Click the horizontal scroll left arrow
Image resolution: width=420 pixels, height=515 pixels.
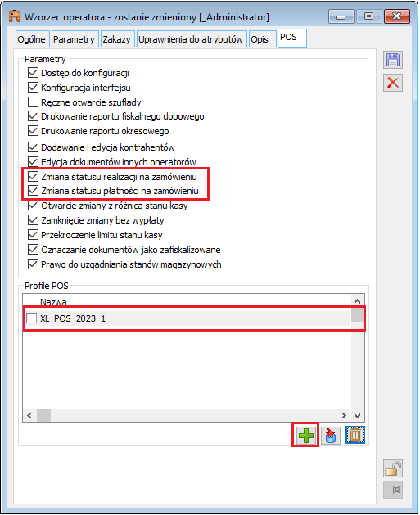(x=29, y=415)
